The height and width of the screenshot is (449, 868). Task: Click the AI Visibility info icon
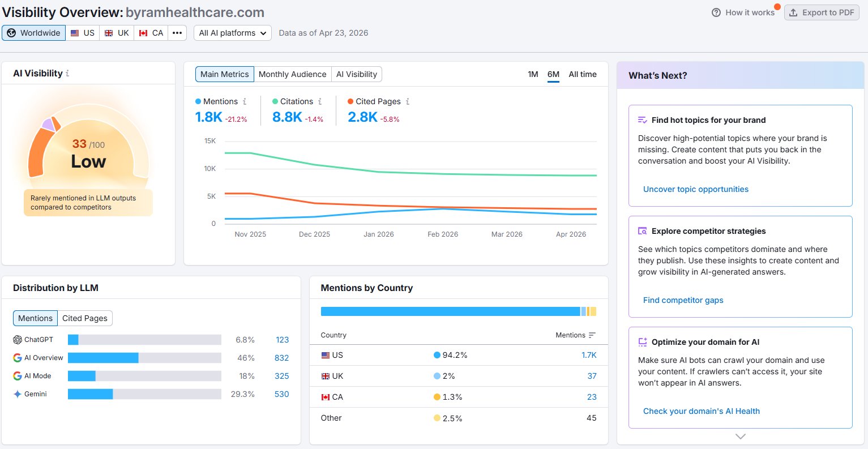[67, 74]
